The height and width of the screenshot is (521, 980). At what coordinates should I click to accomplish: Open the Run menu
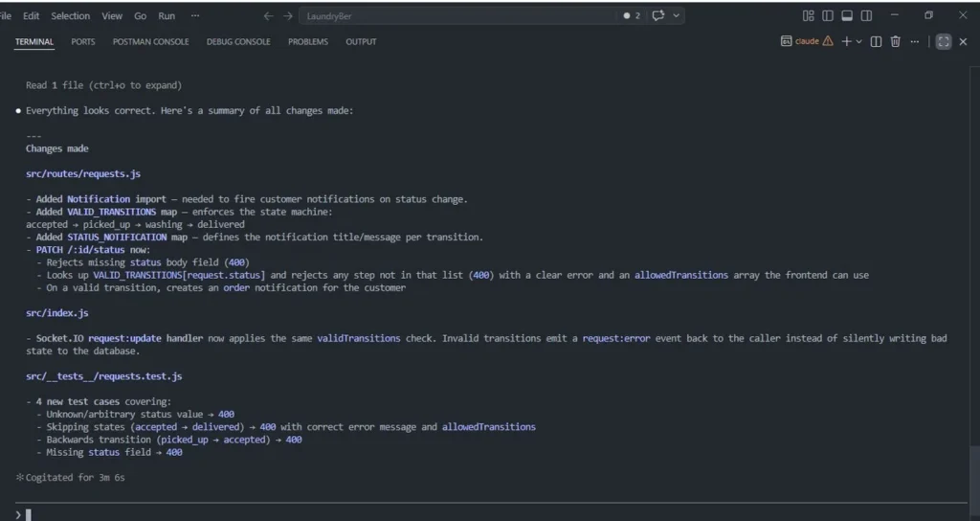[167, 15]
